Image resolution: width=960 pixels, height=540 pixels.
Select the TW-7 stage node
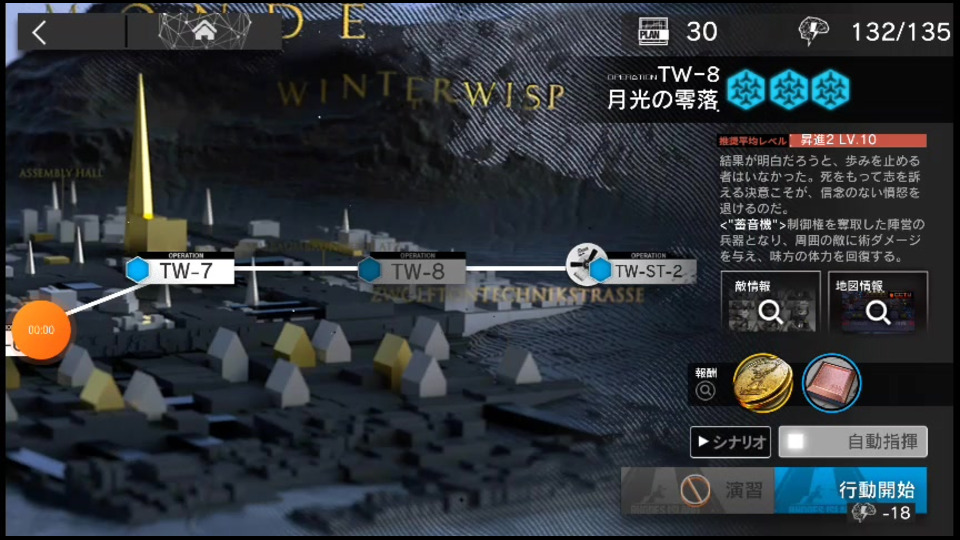(179, 269)
